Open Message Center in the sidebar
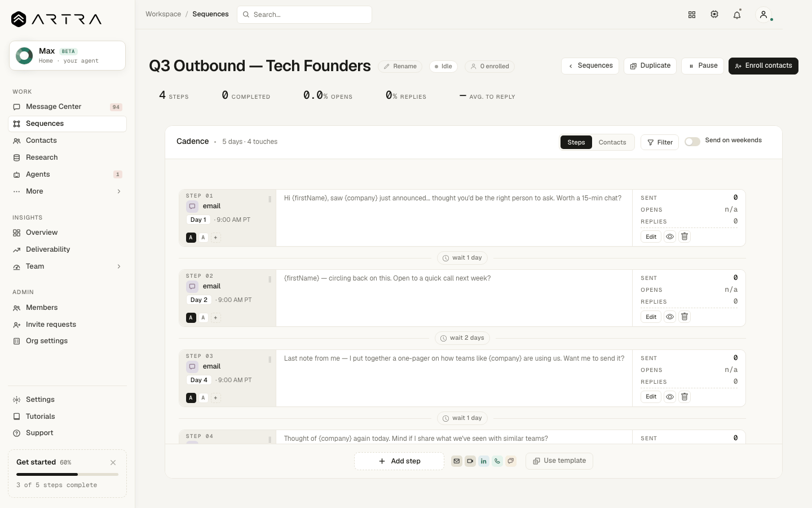Image resolution: width=812 pixels, height=508 pixels. pyautogui.click(x=67, y=107)
